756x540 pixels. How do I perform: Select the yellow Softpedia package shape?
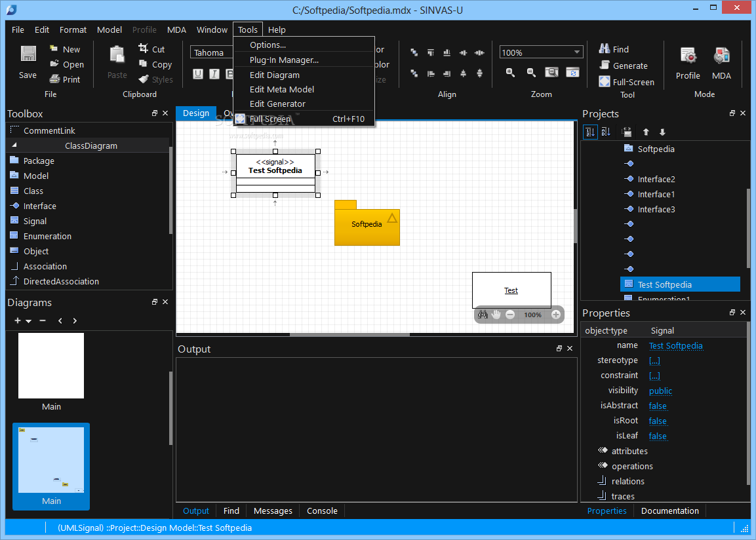point(367,223)
